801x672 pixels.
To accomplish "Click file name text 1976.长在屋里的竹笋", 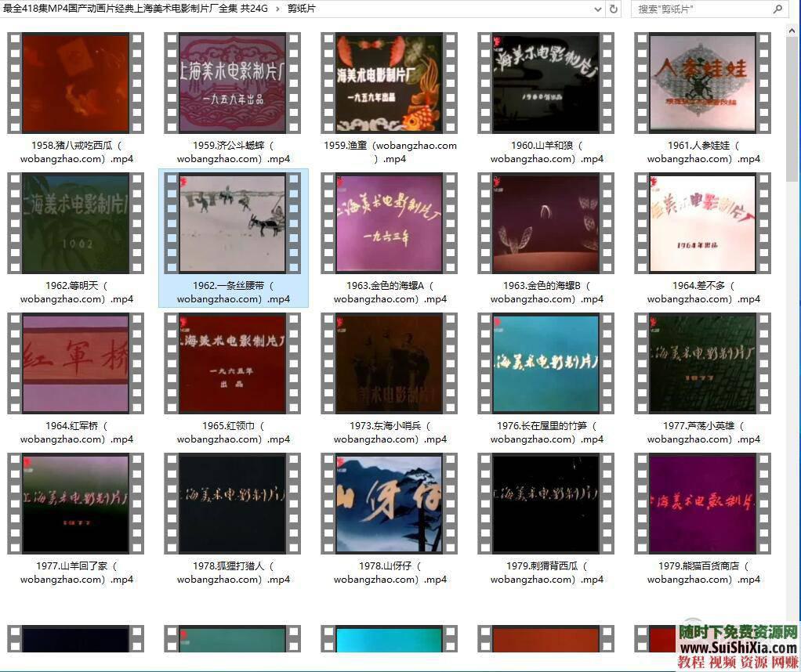I will [547, 432].
